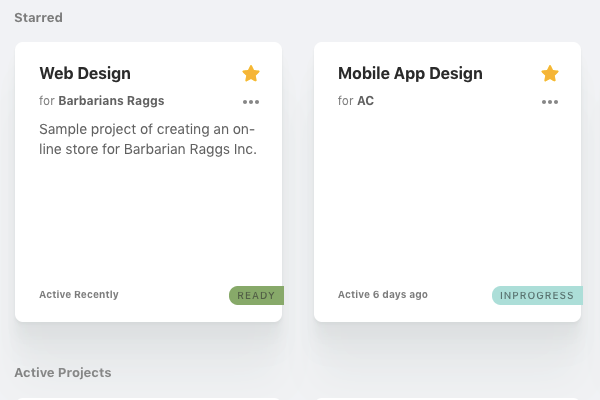Click the "for" text before AC
Image resolution: width=600 pixels, height=400 pixels.
(x=345, y=101)
